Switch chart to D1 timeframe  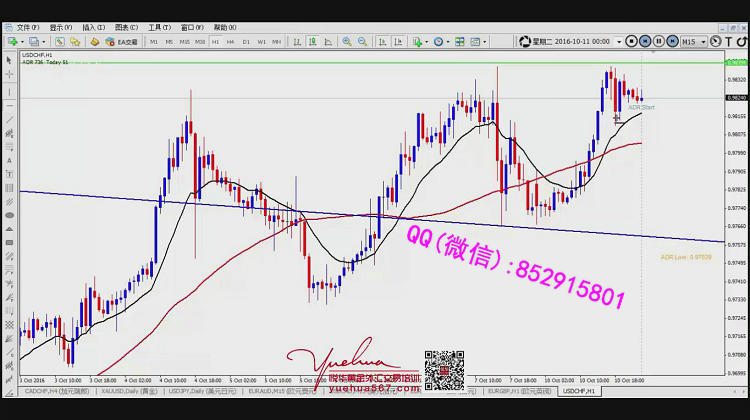246,42
